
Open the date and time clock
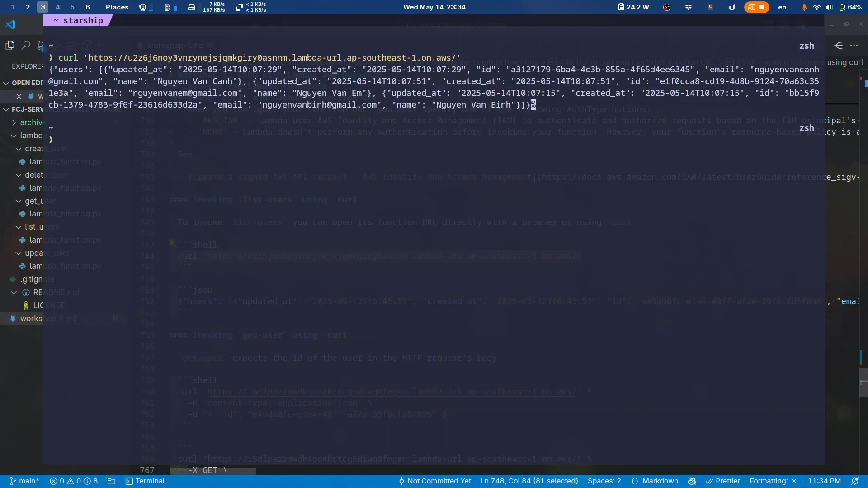(x=434, y=7)
